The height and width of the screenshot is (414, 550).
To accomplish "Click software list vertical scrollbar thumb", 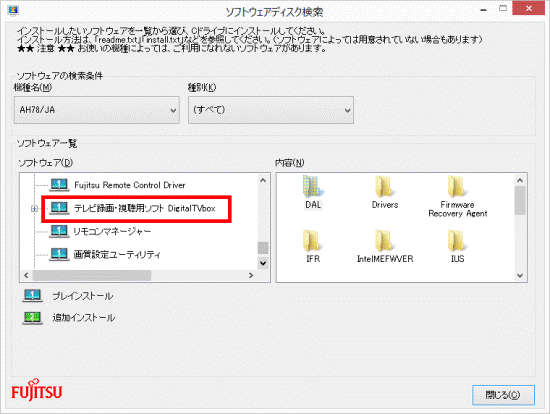I will (263, 248).
